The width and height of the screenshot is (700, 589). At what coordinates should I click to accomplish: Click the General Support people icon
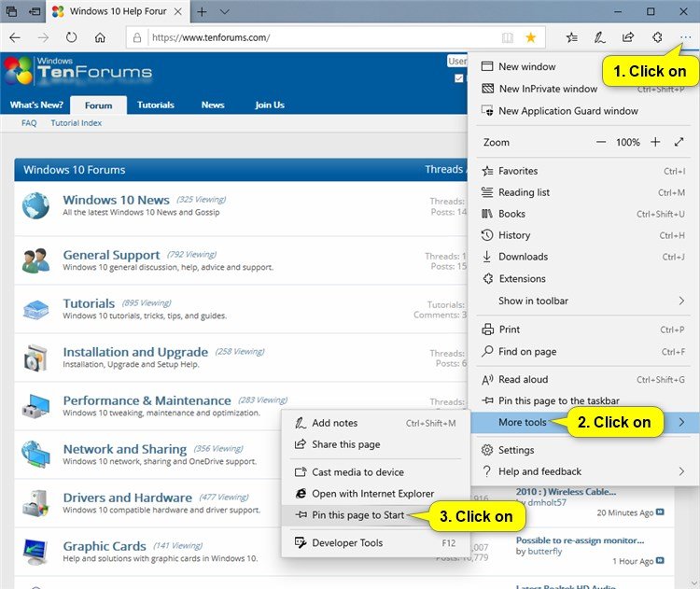click(x=35, y=260)
